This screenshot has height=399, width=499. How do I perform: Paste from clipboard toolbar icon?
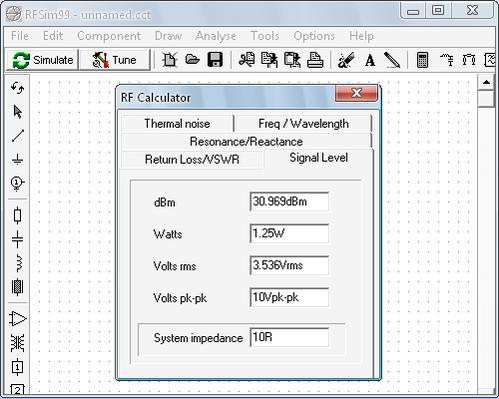[x=292, y=60]
